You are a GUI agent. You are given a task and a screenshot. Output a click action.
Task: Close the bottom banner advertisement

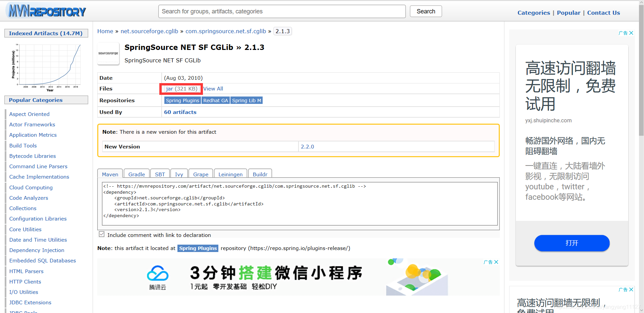click(496, 262)
